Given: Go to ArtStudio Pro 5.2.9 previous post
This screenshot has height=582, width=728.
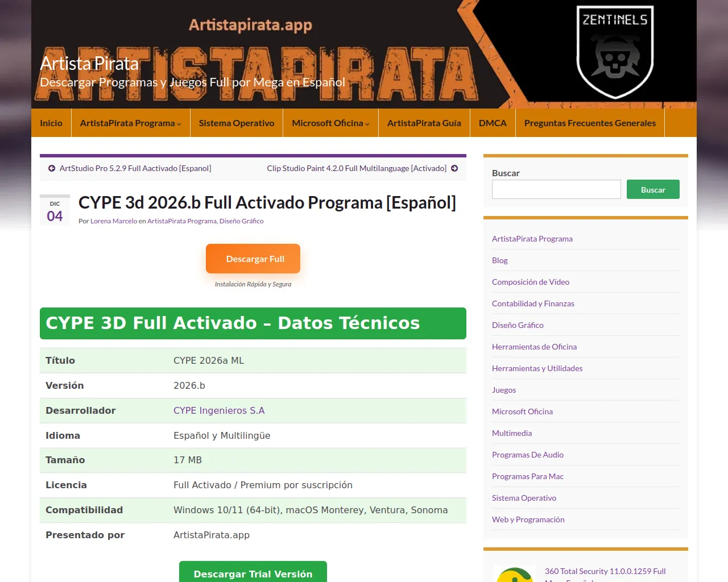Looking at the screenshot, I should click(x=135, y=168).
